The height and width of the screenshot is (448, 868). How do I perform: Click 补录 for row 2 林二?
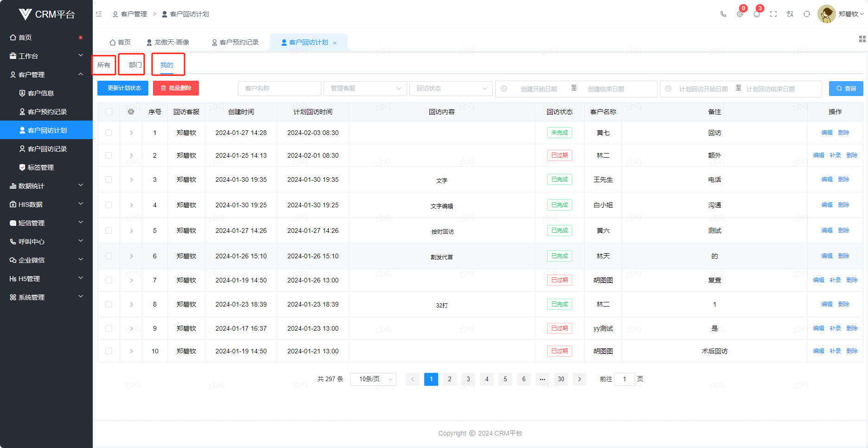click(x=836, y=155)
